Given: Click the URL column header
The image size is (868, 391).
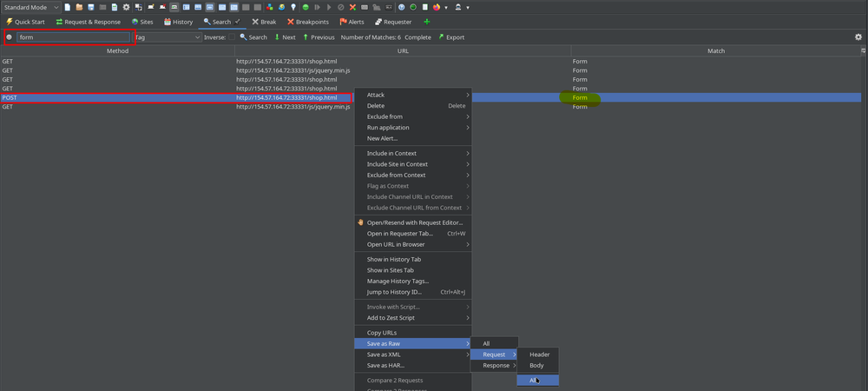Looking at the screenshot, I should [403, 50].
